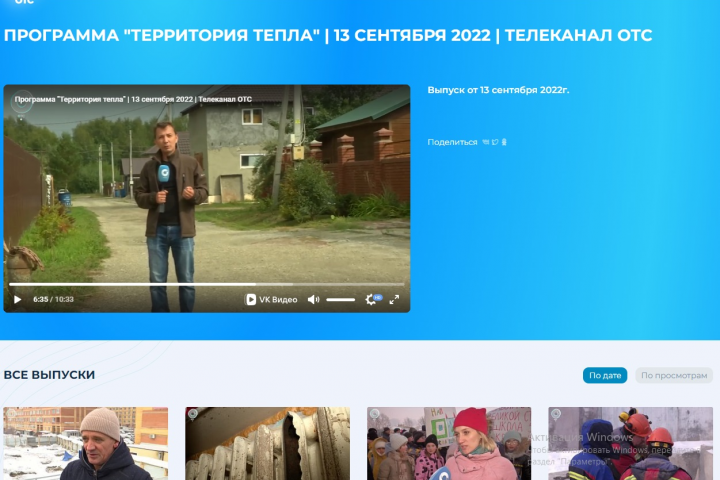Mute the video sound with speaker icon

(x=313, y=299)
